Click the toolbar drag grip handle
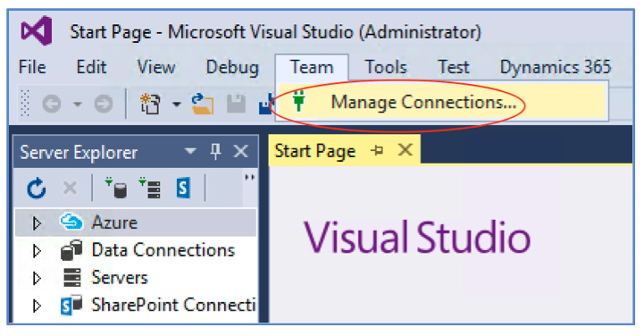644x336 pixels. (25, 103)
